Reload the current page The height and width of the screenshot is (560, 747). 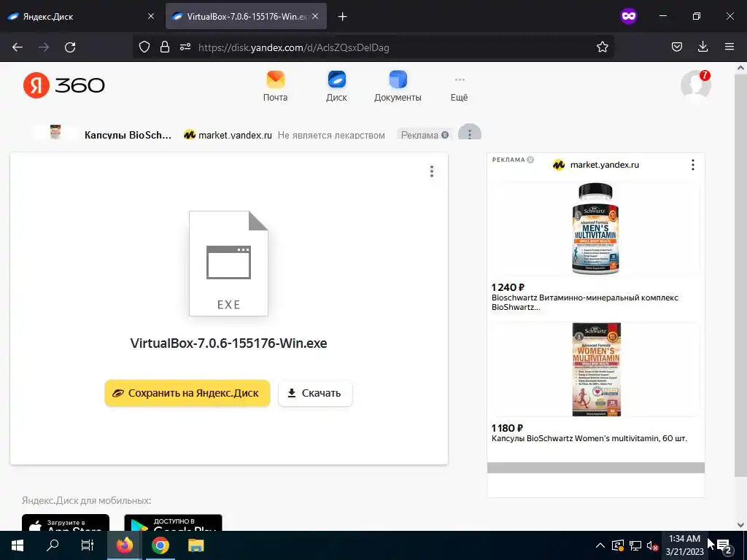point(70,47)
